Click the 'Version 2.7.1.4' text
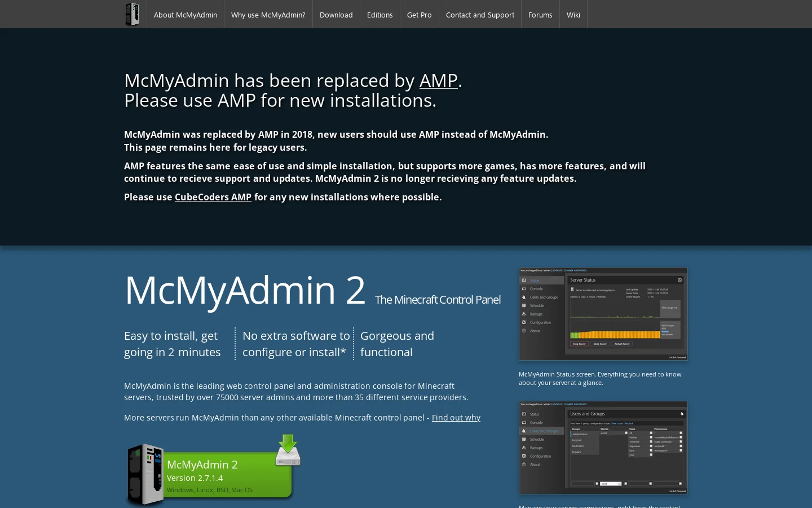Viewport: 812px width, 508px height. coord(195,478)
